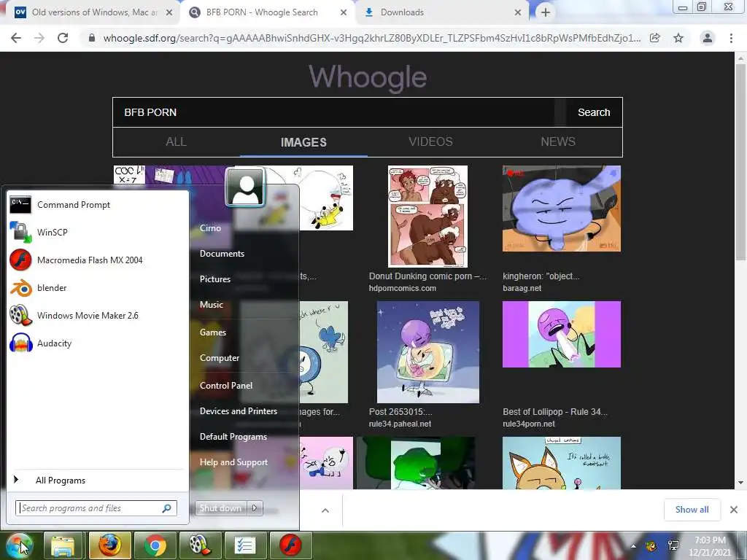Image resolution: width=747 pixels, height=560 pixels.
Task: Open Default Programs
Action: pos(233,437)
